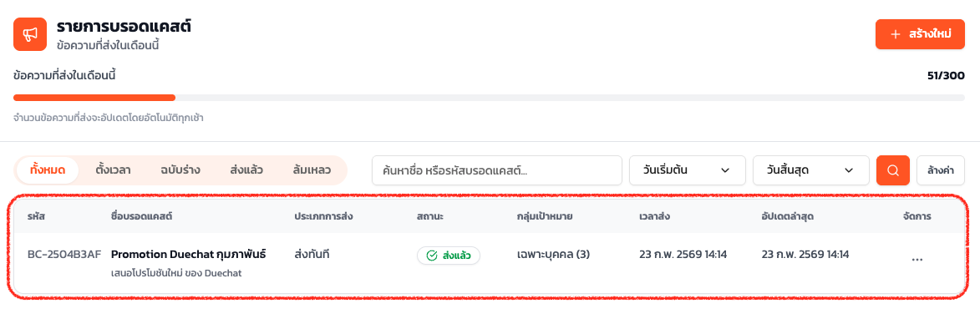Click the ส่งทันที send type cell

312,255
